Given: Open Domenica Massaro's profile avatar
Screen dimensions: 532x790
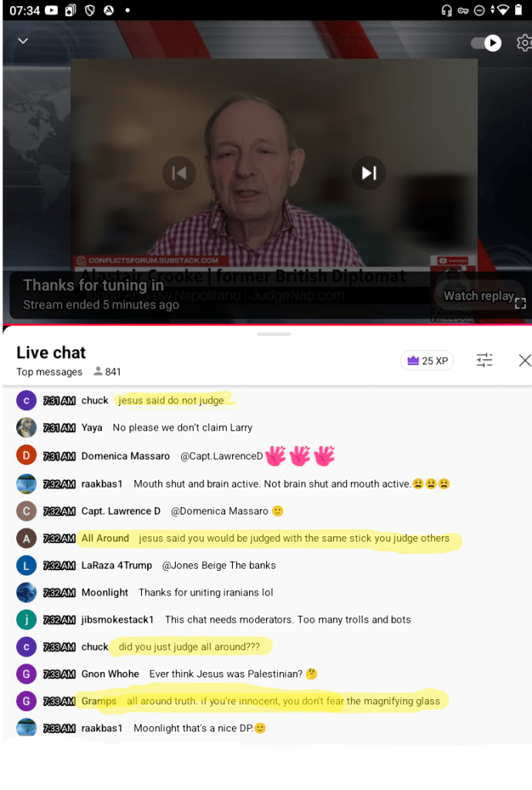Looking at the screenshot, I should click(26, 455).
